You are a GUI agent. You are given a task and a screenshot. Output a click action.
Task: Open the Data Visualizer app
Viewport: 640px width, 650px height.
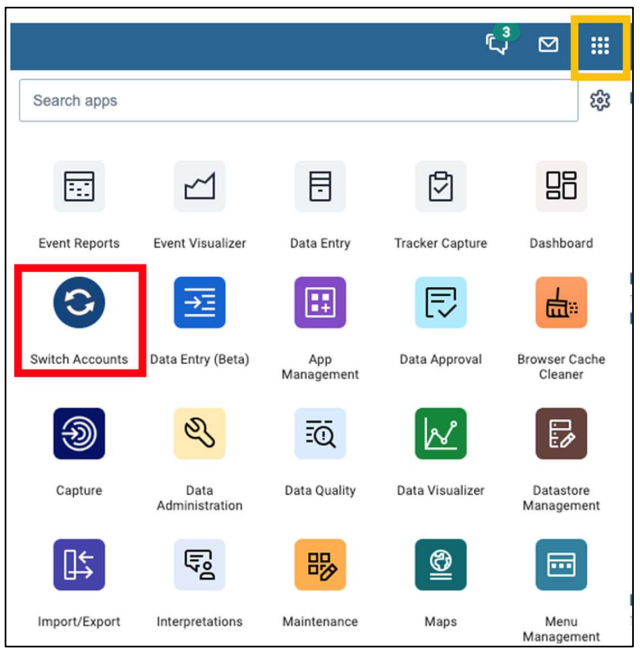coord(441,434)
